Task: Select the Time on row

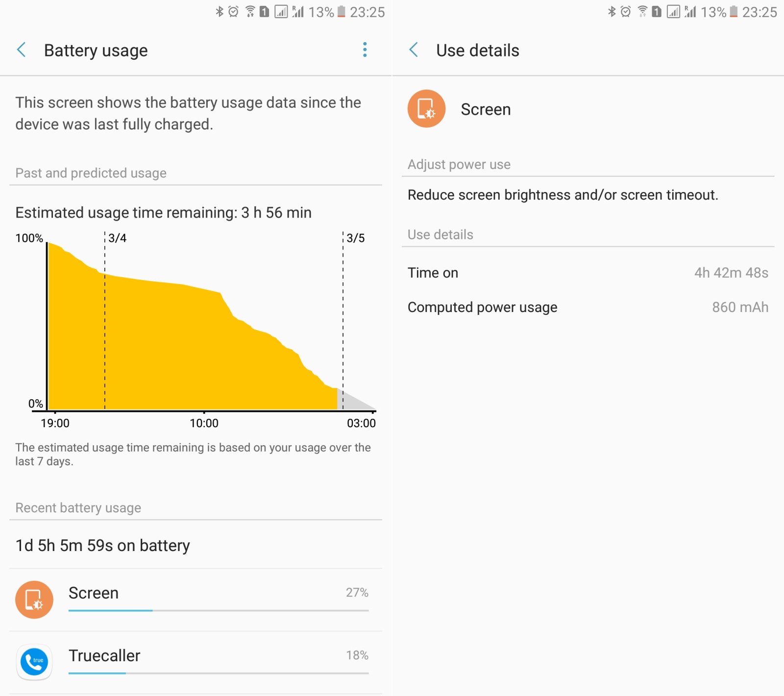Action: [x=588, y=273]
